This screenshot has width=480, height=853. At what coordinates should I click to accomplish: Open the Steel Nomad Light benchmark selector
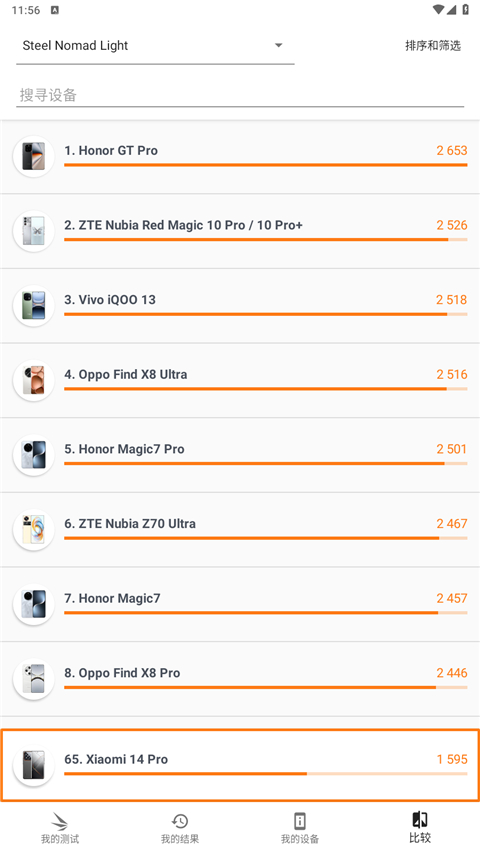coord(155,46)
